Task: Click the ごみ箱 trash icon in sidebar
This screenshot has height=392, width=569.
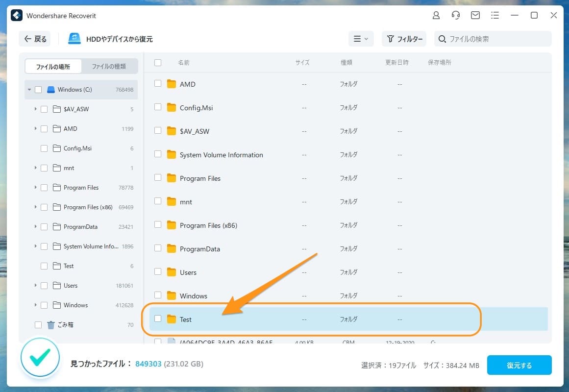Action: point(51,325)
